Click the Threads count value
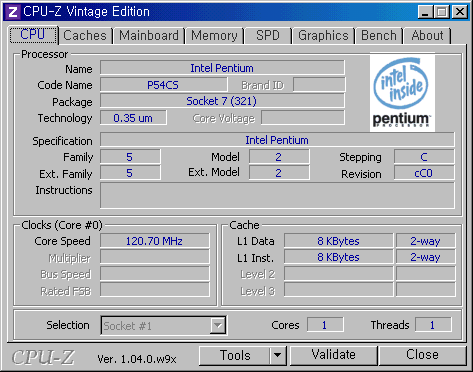 (x=433, y=325)
